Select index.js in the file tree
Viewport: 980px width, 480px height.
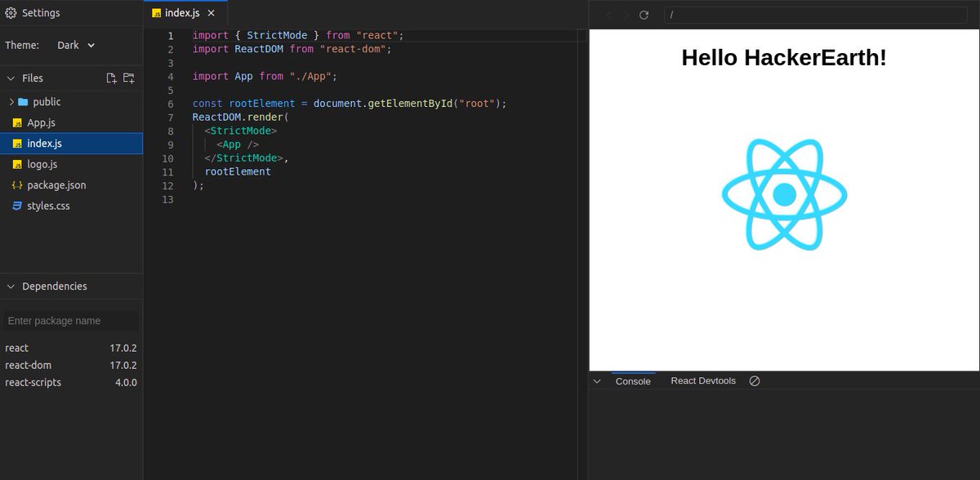(x=71, y=144)
